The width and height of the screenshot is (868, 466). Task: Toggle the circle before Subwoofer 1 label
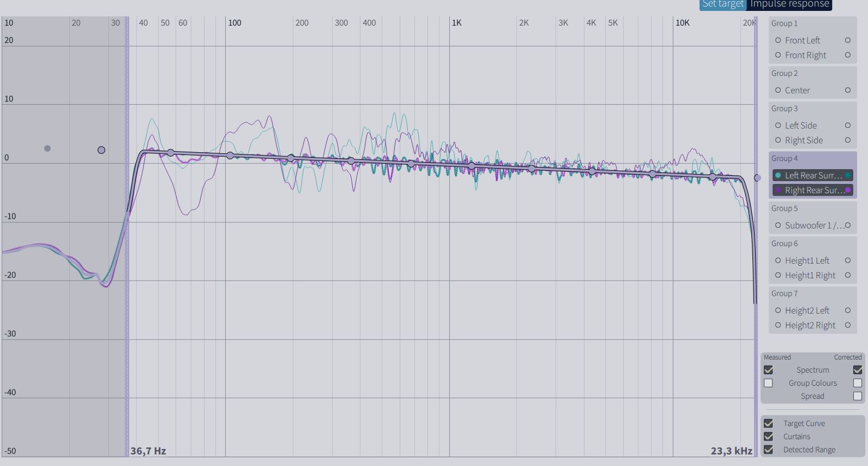(778, 225)
